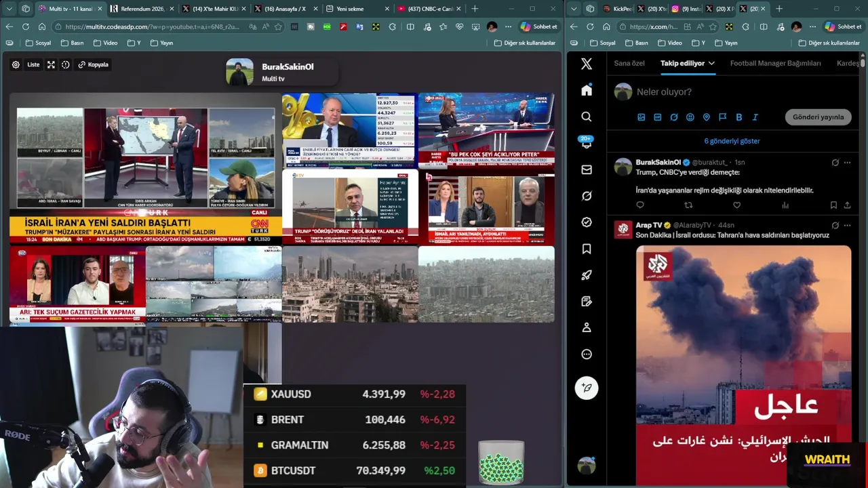Viewport: 868px width, 488px height.
Task: Click Sohbet et Copilot button in left window
Action: pos(539,26)
